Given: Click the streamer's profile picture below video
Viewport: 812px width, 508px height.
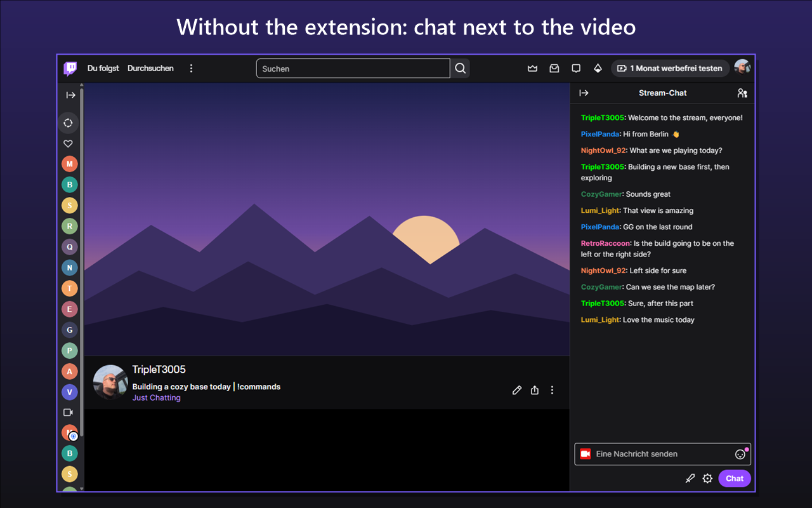Looking at the screenshot, I should click(x=110, y=382).
